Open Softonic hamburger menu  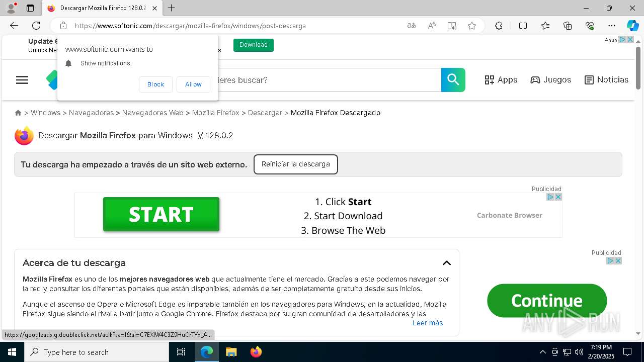[x=22, y=80]
